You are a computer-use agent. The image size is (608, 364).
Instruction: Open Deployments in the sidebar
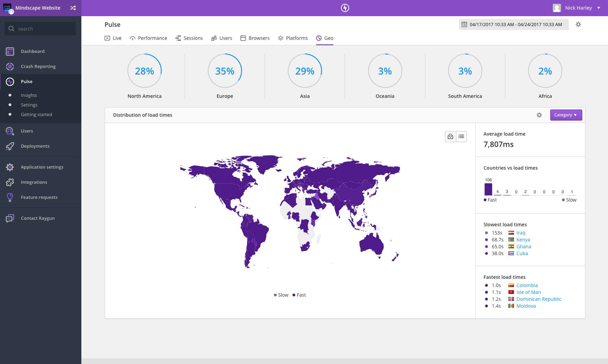[x=35, y=146]
